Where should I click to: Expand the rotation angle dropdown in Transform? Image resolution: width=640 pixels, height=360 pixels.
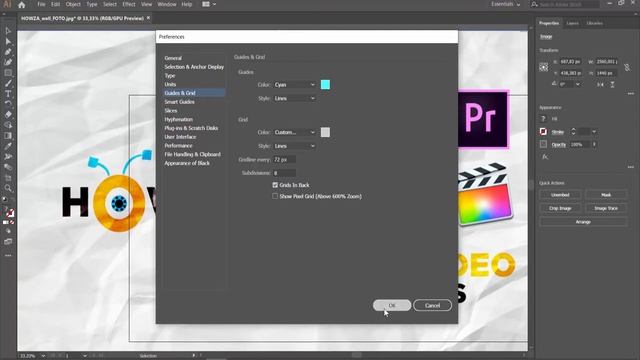point(578,84)
